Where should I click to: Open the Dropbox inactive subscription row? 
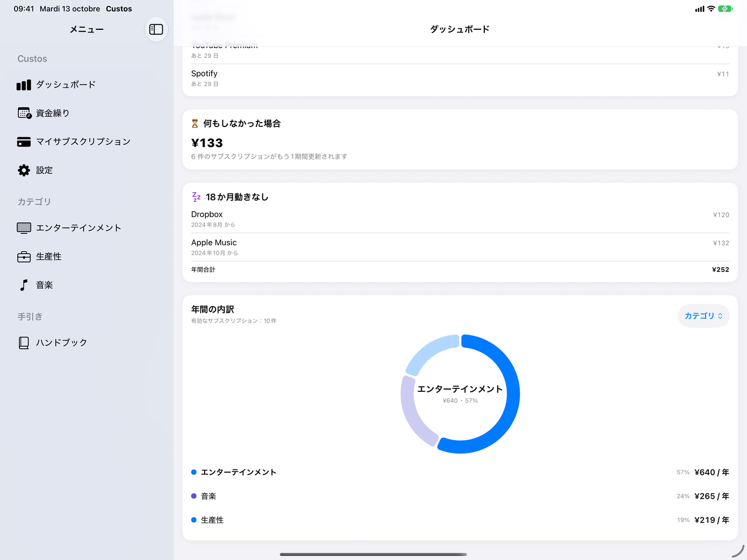point(460,219)
